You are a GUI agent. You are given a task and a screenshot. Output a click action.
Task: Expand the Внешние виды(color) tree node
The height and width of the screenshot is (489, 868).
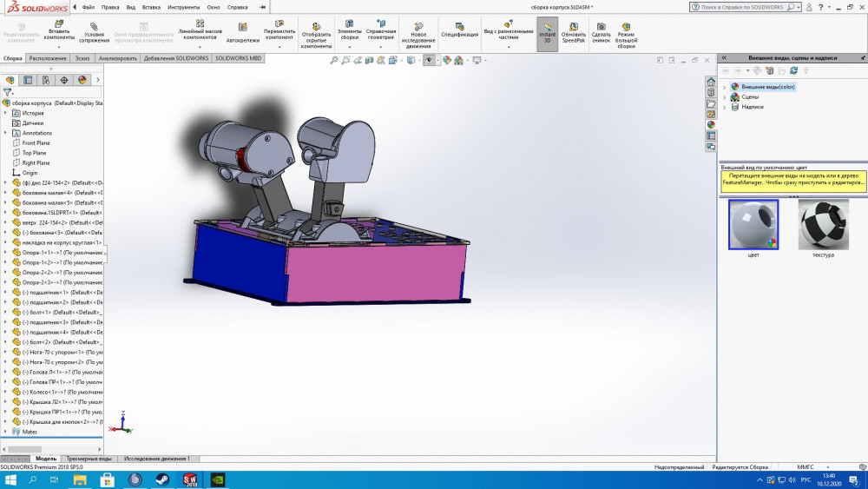pos(725,87)
